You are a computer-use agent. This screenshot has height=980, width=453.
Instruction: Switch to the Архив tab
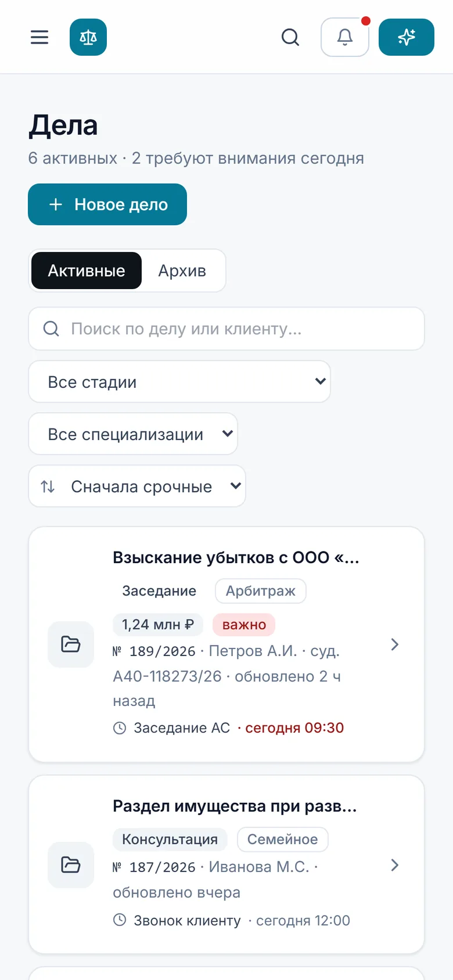click(182, 271)
